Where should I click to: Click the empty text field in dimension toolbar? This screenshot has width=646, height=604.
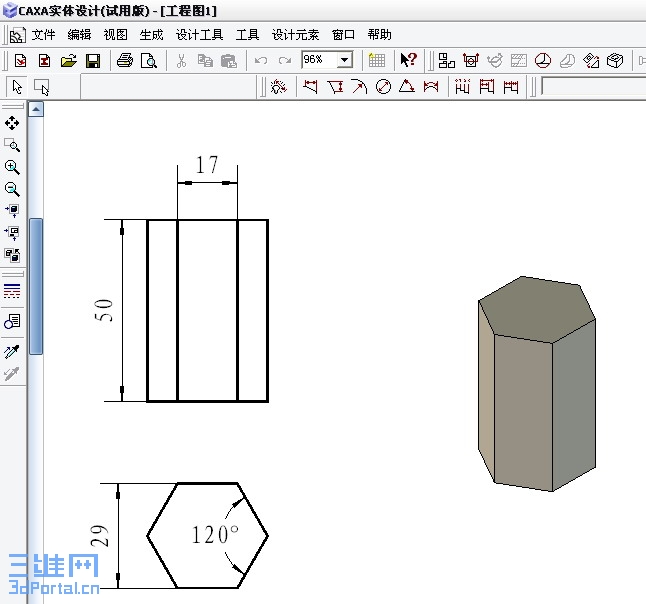pos(593,87)
